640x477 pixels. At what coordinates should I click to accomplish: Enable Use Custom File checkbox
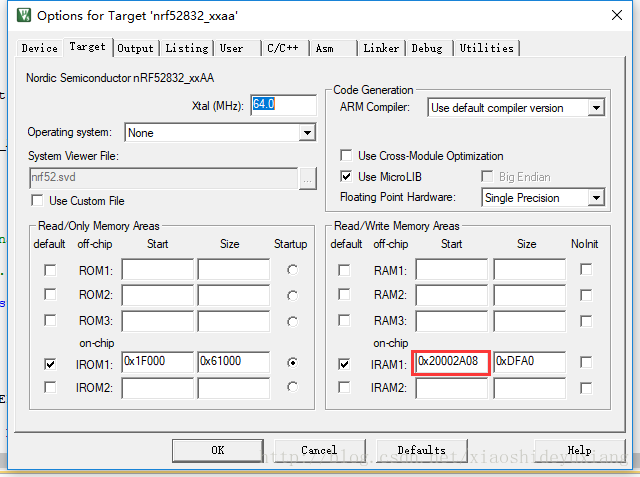click(x=37, y=200)
